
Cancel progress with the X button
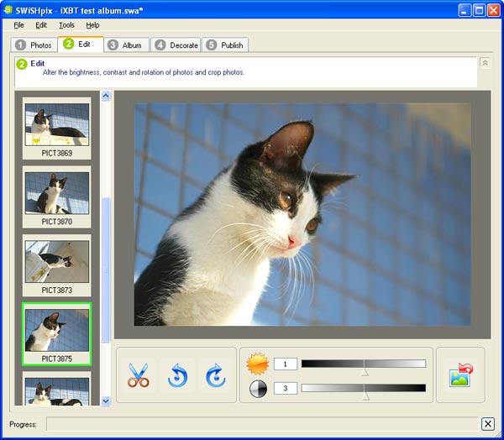487,424
